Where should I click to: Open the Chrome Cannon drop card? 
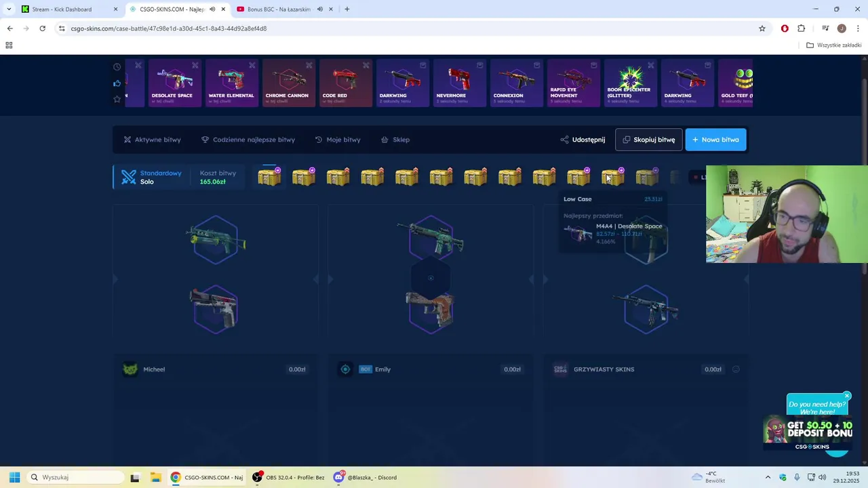pyautogui.click(x=289, y=83)
